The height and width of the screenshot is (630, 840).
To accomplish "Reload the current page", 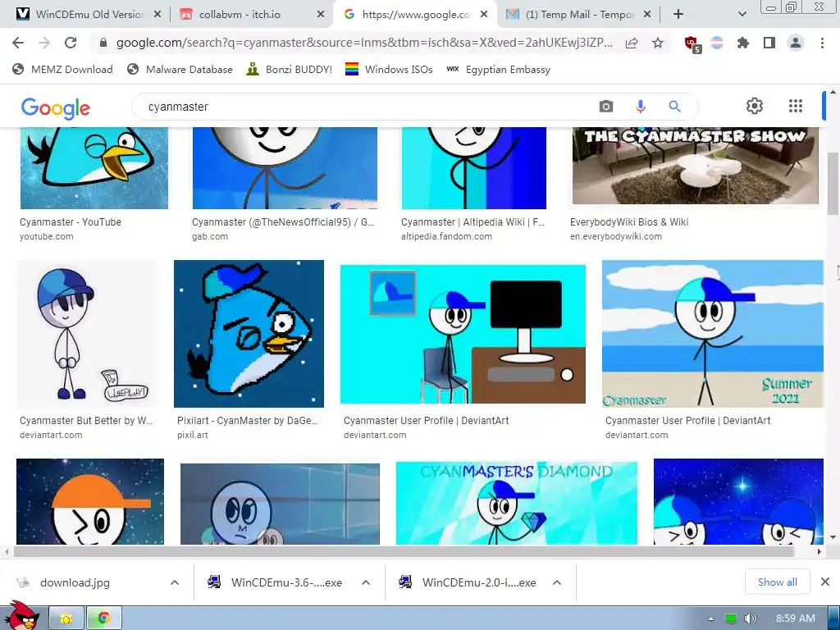I will [71, 43].
